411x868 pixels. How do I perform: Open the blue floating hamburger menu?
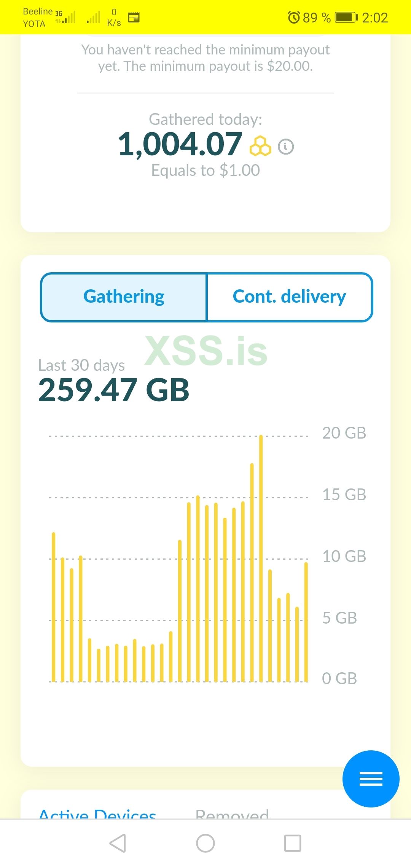click(371, 779)
